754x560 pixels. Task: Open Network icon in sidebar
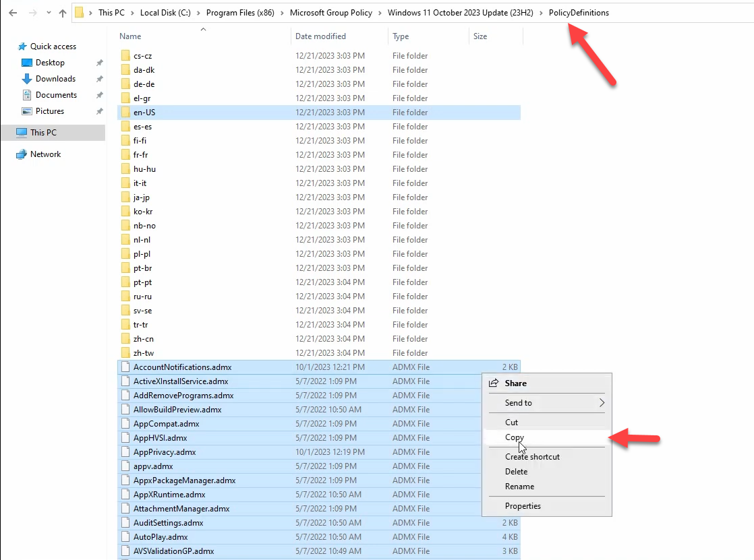coord(22,154)
